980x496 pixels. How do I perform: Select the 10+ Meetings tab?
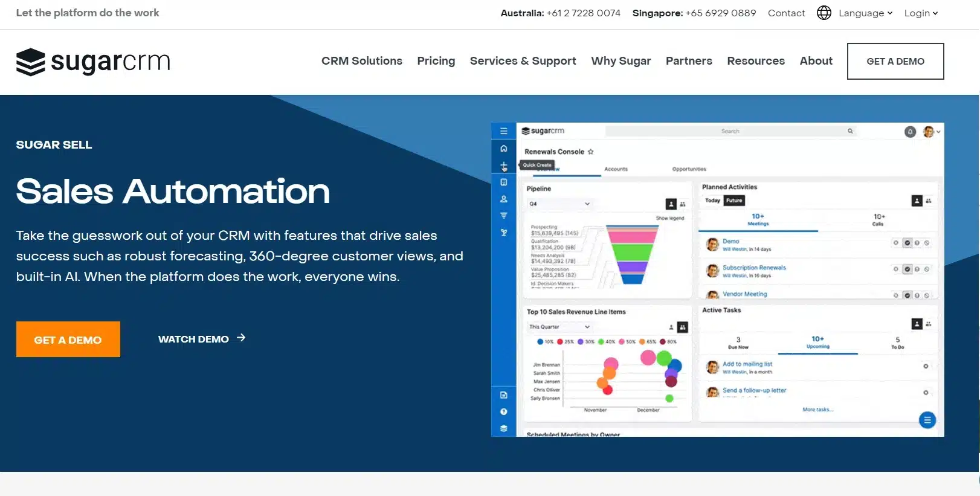pos(758,219)
